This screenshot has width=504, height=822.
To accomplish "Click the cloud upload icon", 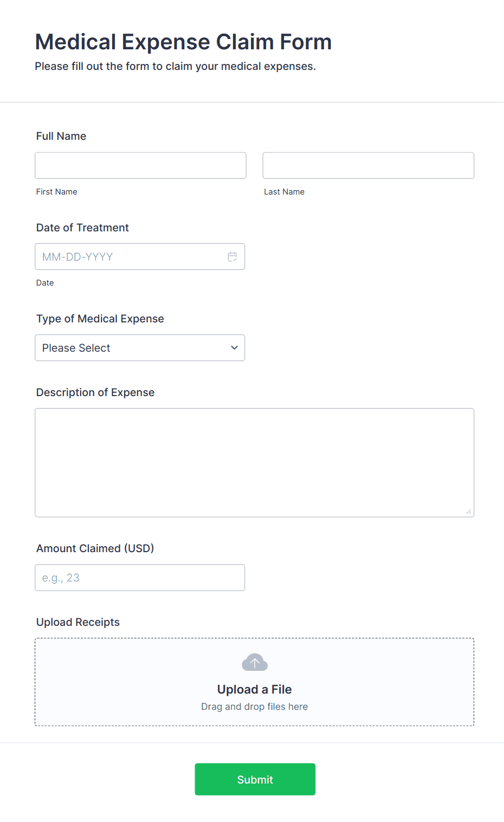I will click(x=255, y=662).
